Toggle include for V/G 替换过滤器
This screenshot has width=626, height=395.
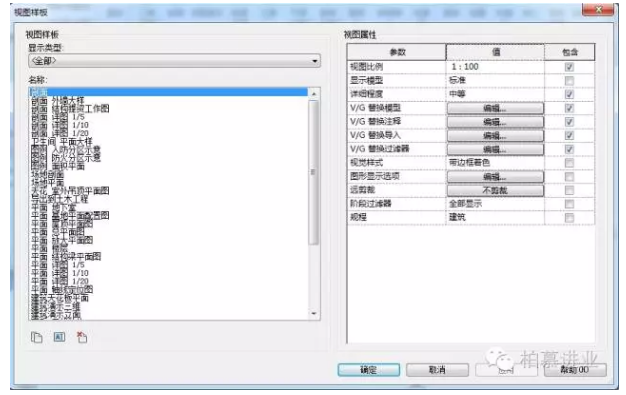(x=569, y=149)
